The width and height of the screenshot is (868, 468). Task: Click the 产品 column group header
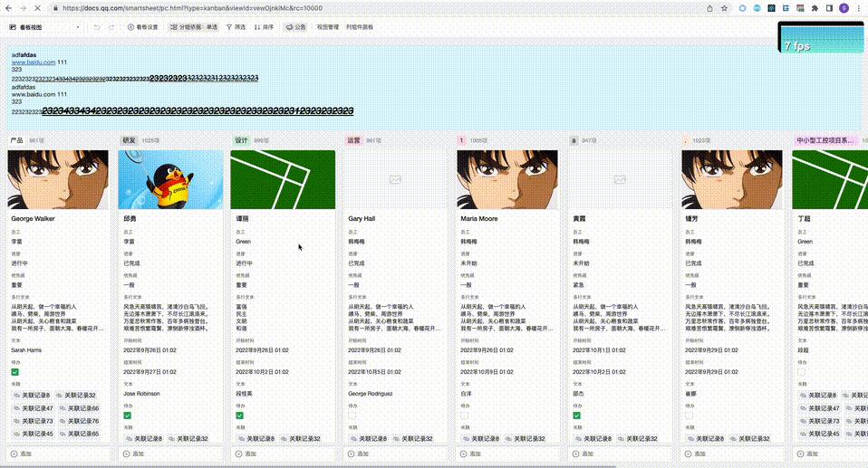point(16,140)
